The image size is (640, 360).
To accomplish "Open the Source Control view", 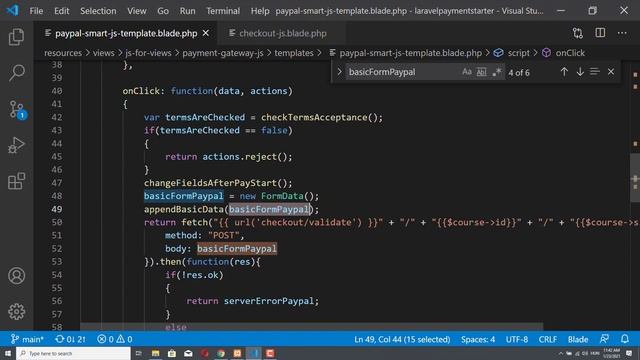I will [17, 109].
